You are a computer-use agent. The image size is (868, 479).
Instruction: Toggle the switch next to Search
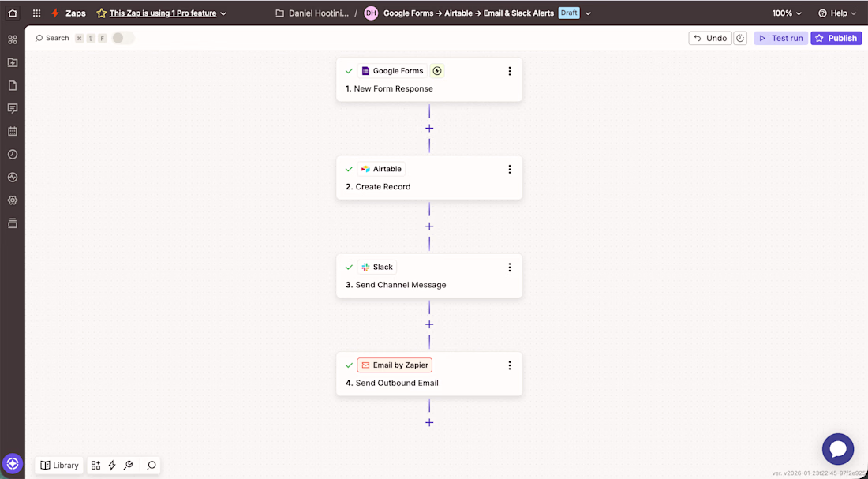(x=123, y=38)
